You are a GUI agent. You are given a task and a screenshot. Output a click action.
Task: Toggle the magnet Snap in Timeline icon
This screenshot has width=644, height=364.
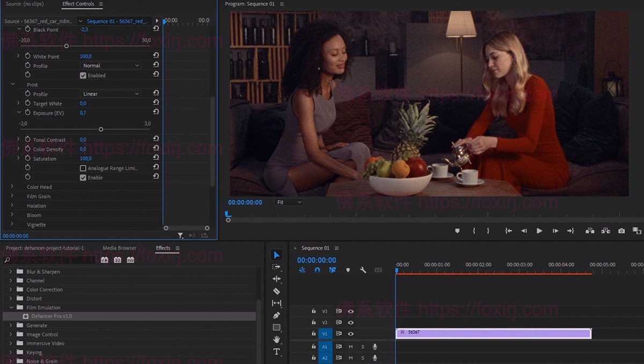[x=317, y=270]
